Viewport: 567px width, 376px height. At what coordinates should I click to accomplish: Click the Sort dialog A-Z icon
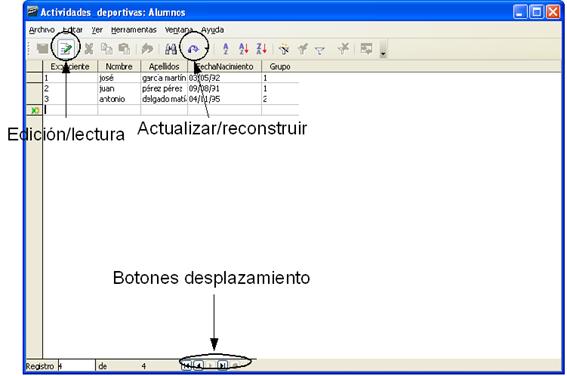pos(226,48)
